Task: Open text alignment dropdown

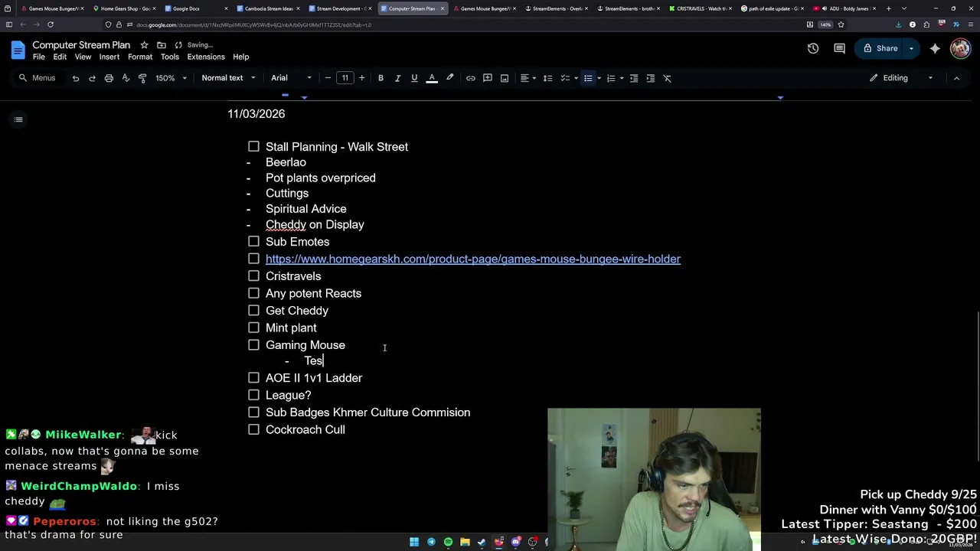Action: pos(528,78)
